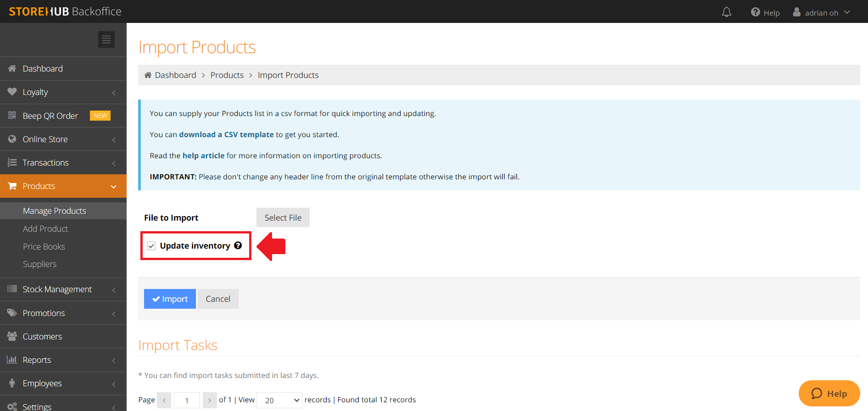The width and height of the screenshot is (868, 411).
Task: Expand the Transactions submenu chevron
Action: point(114,163)
